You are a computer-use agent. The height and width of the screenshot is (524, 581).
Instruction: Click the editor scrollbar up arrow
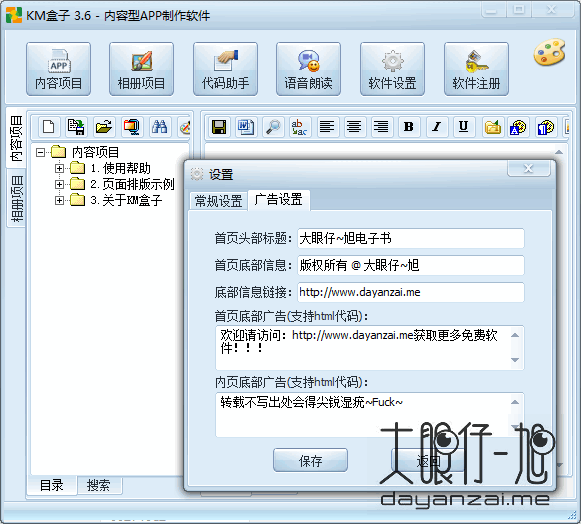click(x=559, y=152)
